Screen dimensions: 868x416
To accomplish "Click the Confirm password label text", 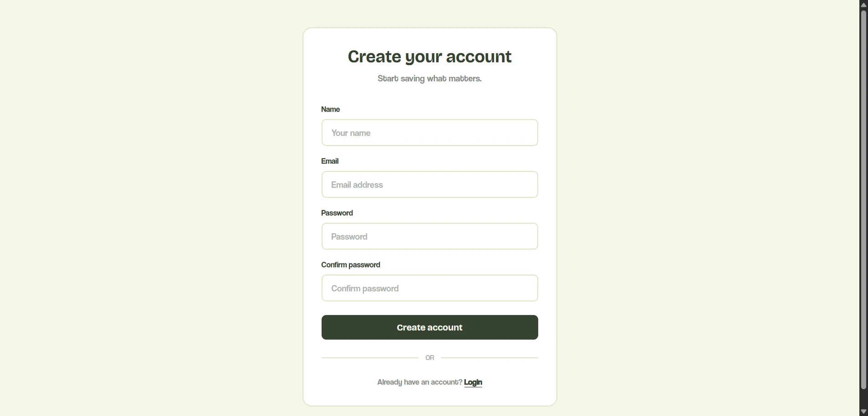I will click(x=351, y=265).
